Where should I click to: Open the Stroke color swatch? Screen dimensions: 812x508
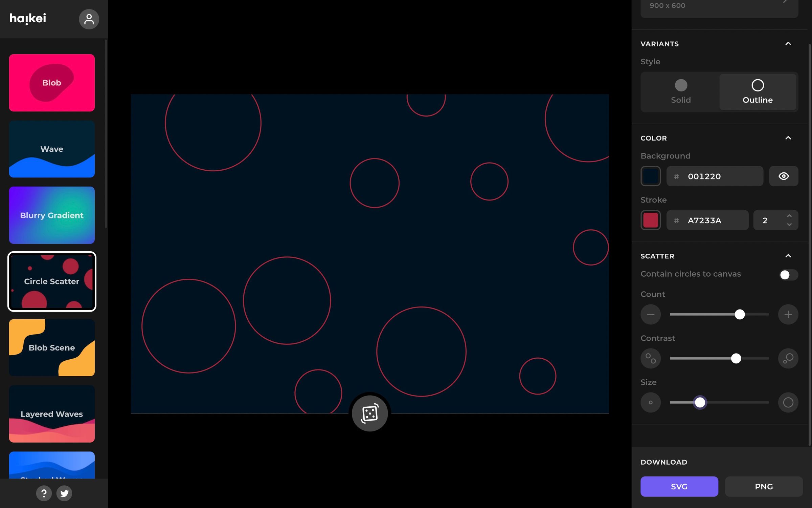[x=650, y=220]
